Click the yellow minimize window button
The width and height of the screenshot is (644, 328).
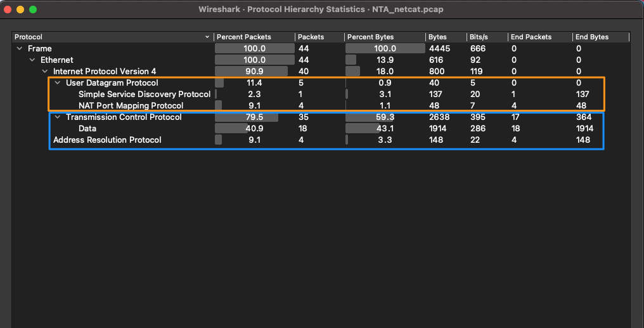point(20,10)
